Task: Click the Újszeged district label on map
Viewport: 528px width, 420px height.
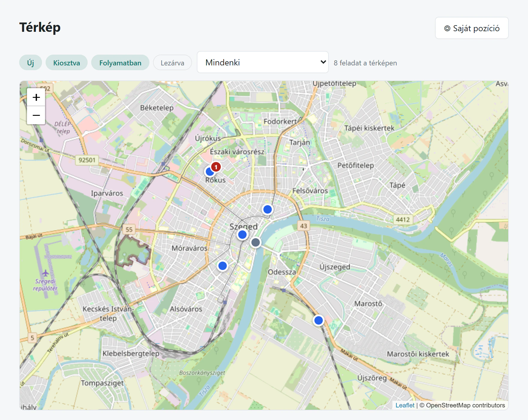Action: click(335, 267)
